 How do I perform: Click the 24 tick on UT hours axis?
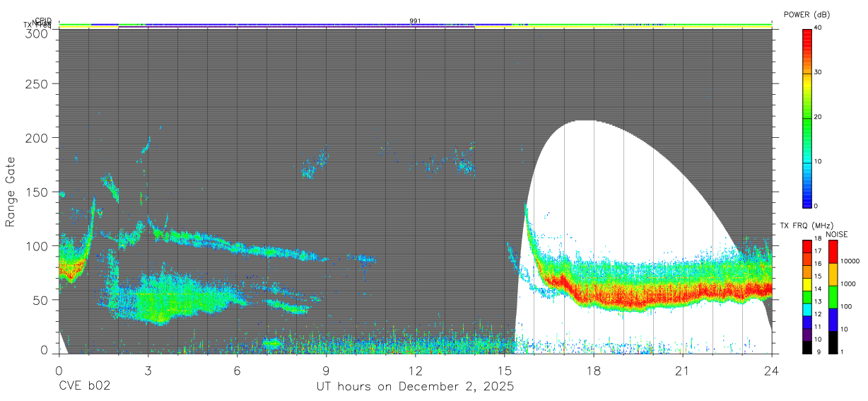[x=771, y=370]
